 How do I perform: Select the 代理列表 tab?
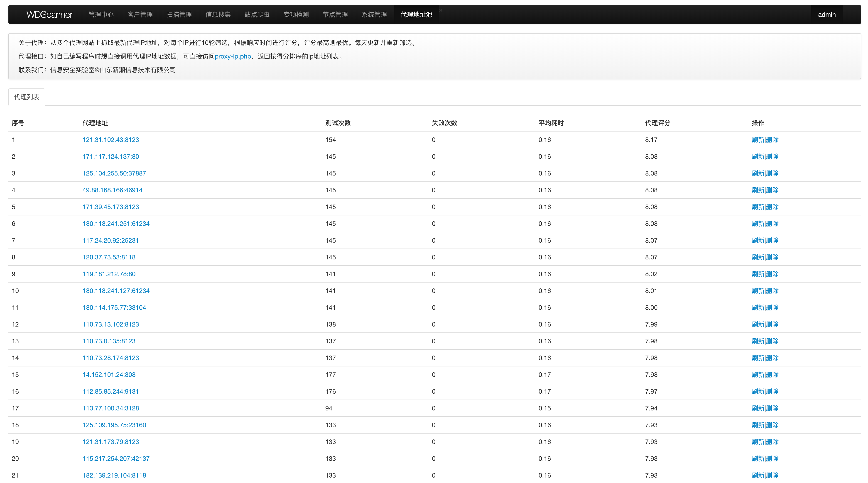pyautogui.click(x=27, y=97)
